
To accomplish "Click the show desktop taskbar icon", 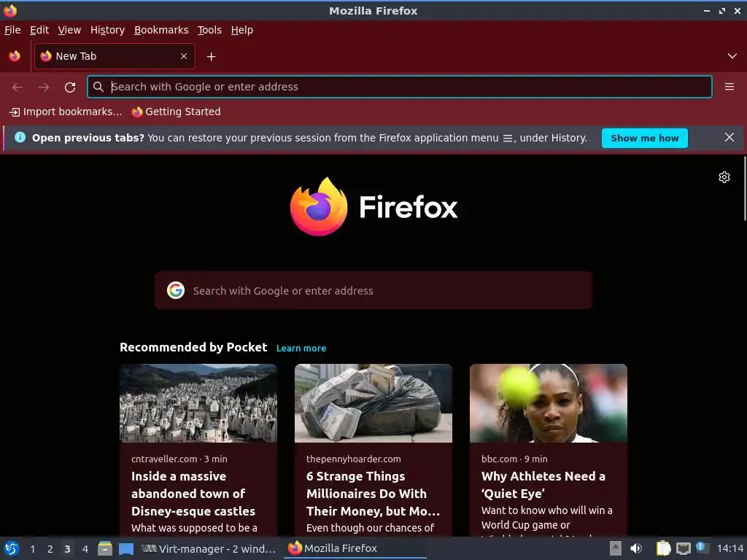I will pyautogui.click(x=125, y=548).
